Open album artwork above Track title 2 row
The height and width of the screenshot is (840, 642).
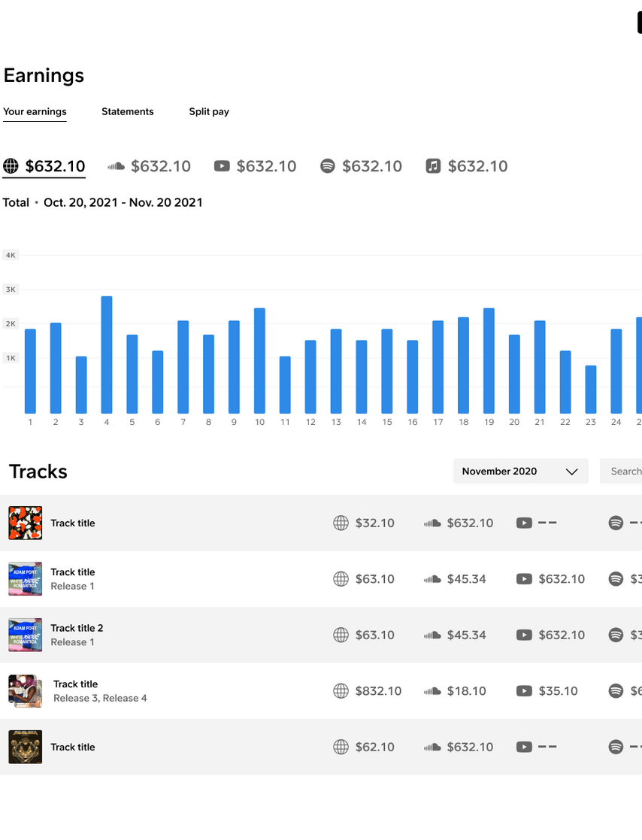25,579
